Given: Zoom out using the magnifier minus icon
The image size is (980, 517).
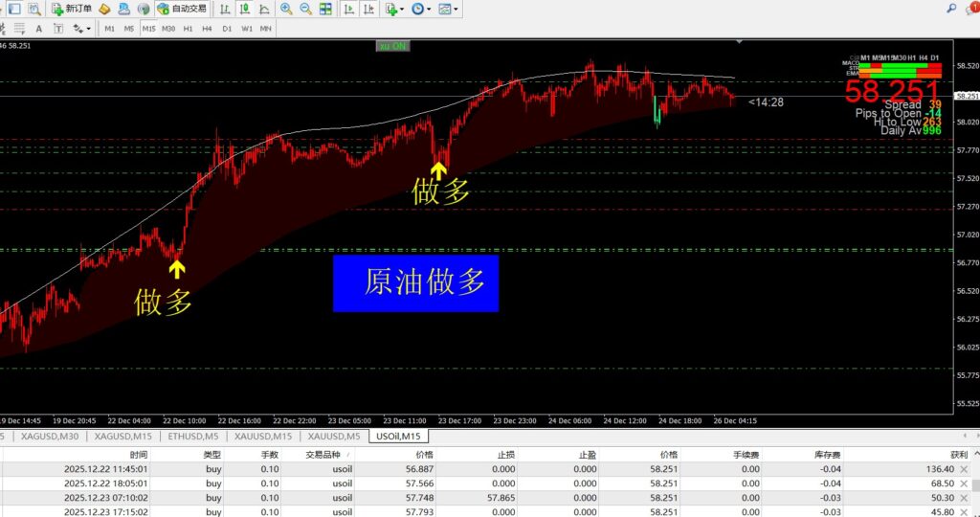Looking at the screenshot, I should (305, 9).
